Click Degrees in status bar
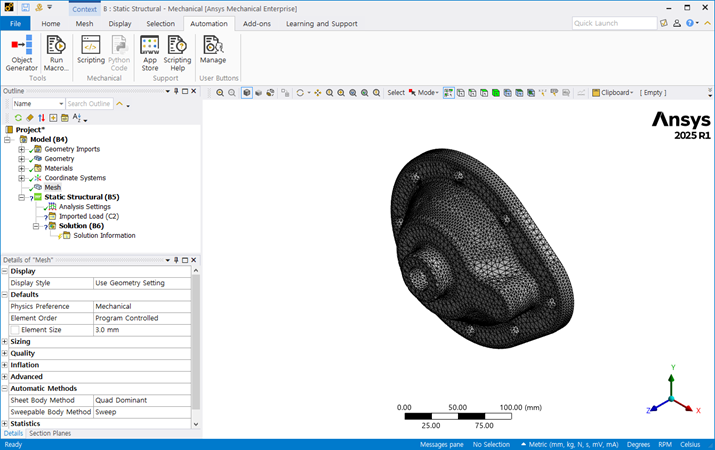Viewport: 715px width, 450px height. click(x=638, y=445)
